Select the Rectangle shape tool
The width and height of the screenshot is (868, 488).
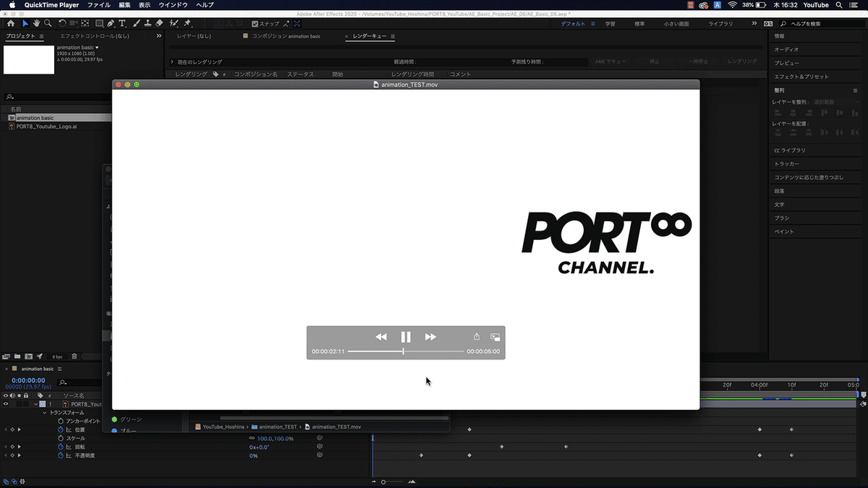[100, 23]
